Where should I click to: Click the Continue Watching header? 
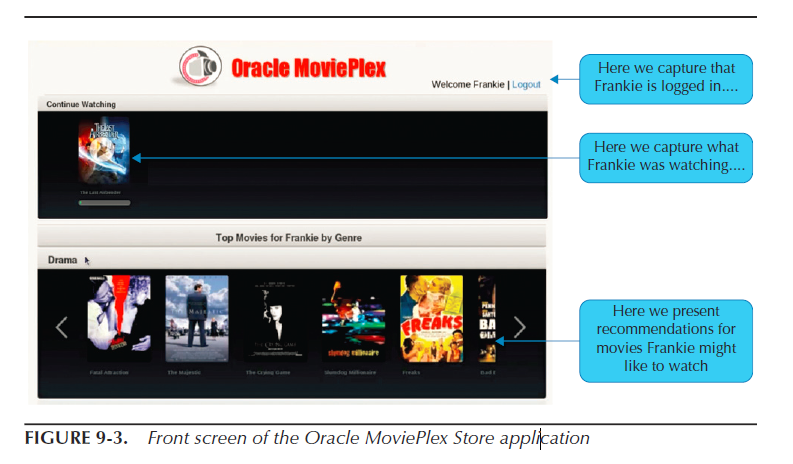(81, 104)
